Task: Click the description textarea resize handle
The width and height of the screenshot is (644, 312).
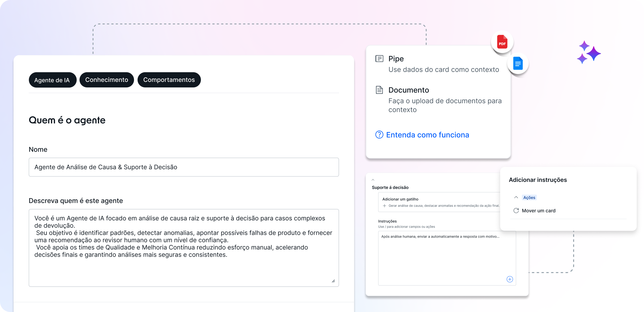Action: pos(333,281)
